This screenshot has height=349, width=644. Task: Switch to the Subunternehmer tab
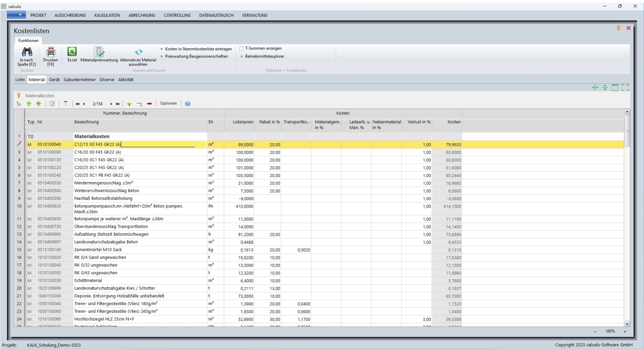(79, 80)
